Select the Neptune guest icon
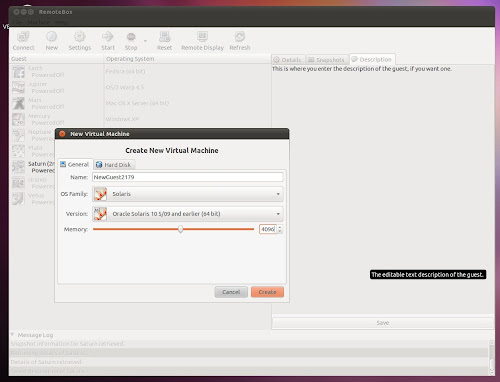The height and width of the screenshot is (382, 500). [18, 135]
